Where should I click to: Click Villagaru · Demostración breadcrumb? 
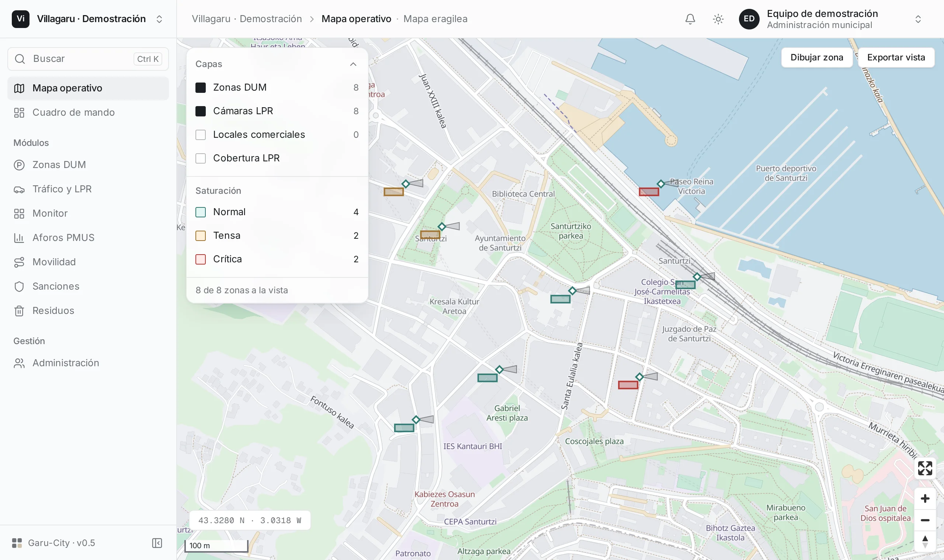pyautogui.click(x=247, y=19)
